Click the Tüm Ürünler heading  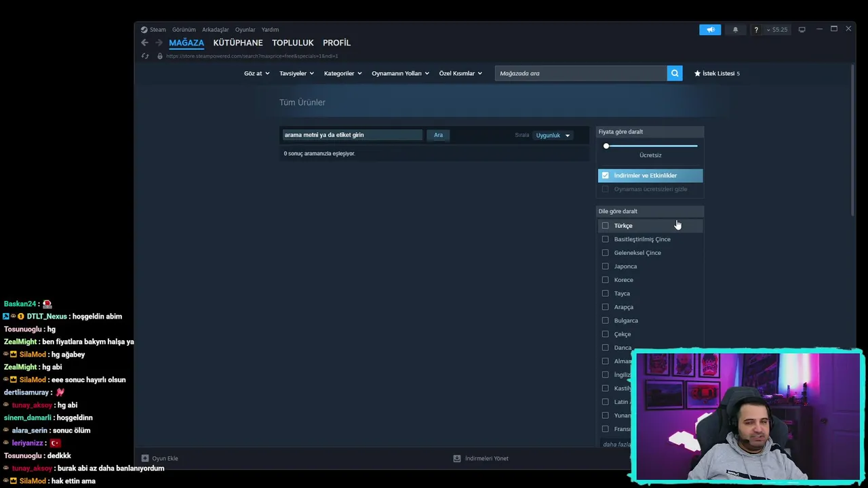click(302, 102)
